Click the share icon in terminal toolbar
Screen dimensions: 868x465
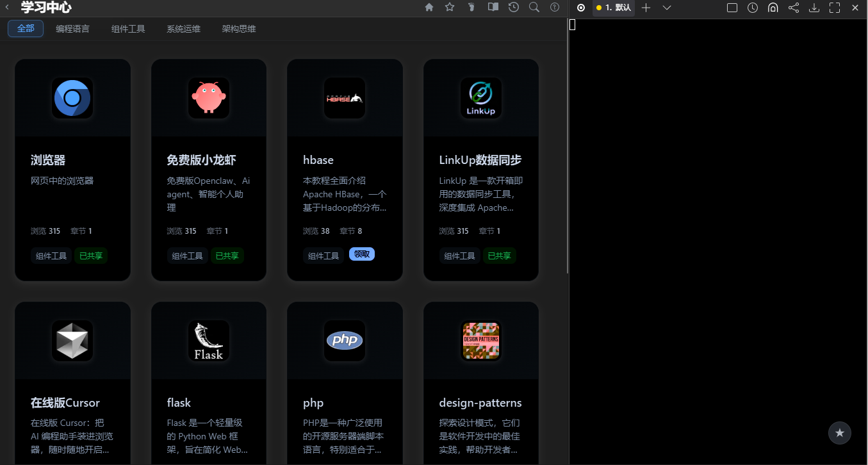[x=794, y=8]
